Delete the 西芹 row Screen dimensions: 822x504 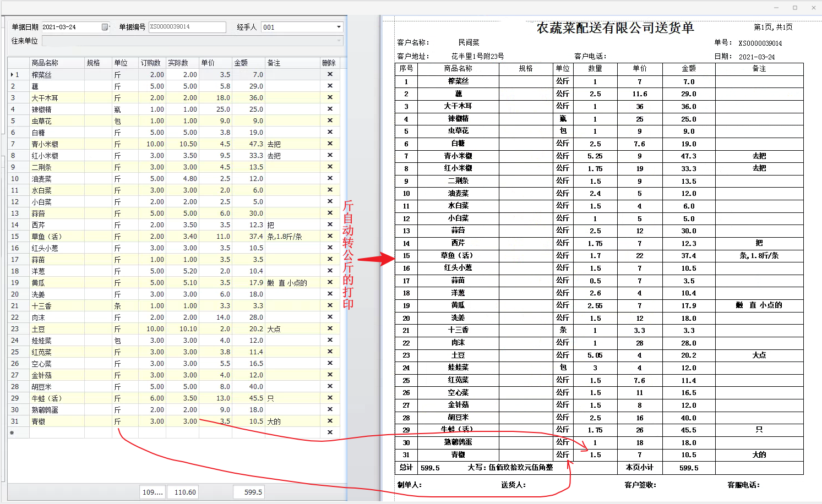330,224
